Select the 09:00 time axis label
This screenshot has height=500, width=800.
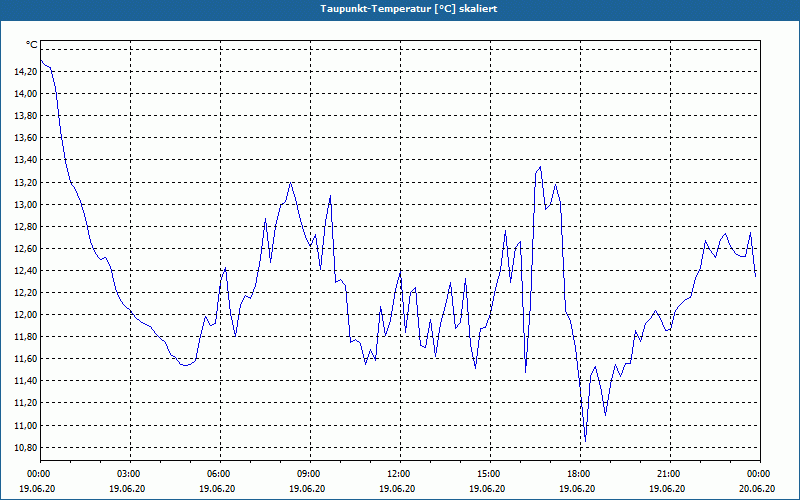(310, 474)
